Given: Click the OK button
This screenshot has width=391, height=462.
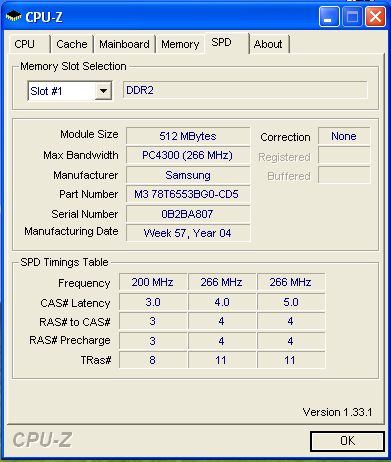Looking at the screenshot, I should 347,441.
